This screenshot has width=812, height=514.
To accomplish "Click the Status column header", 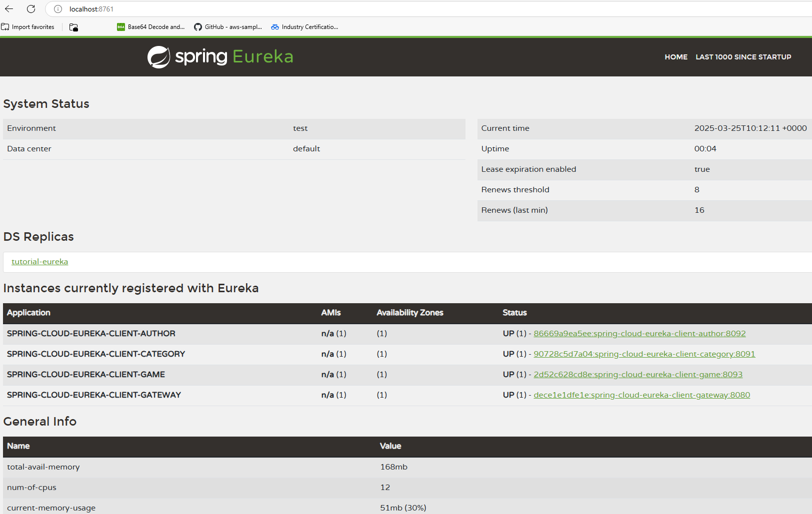I will pyautogui.click(x=514, y=313).
